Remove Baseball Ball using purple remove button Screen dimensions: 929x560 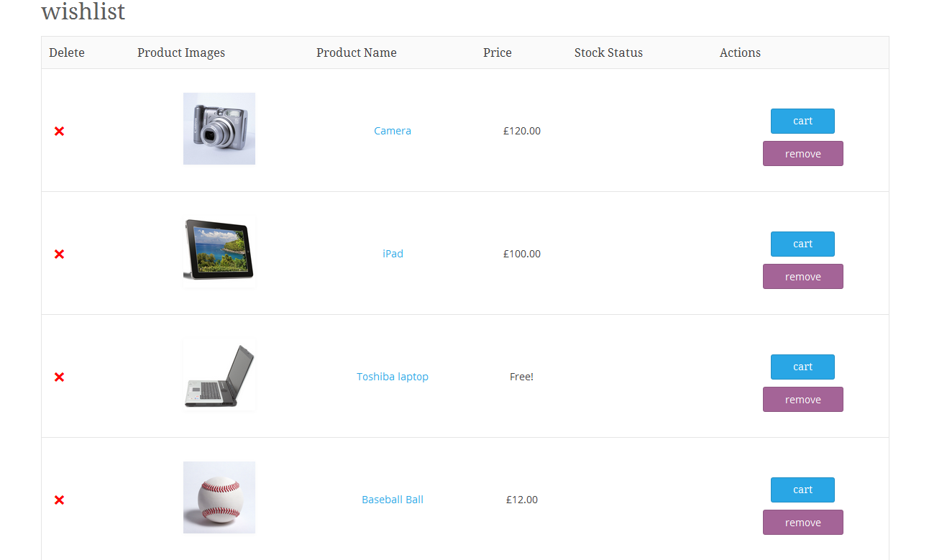(803, 523)
